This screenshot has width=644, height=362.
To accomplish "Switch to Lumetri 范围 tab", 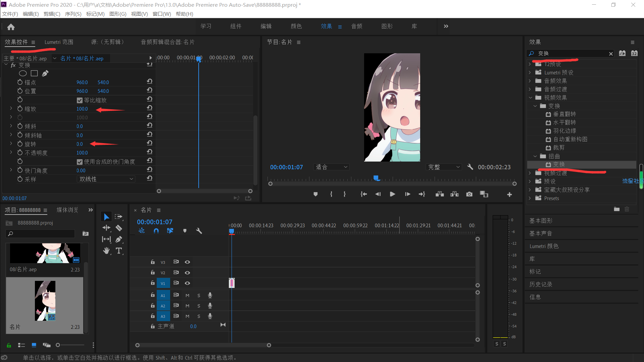I will (59, 42).
